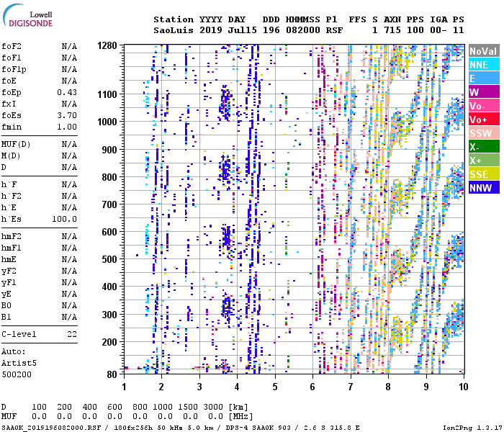The image size is (504, 432).
Task: Select the NoVal legend swatch
Action: 484,51
